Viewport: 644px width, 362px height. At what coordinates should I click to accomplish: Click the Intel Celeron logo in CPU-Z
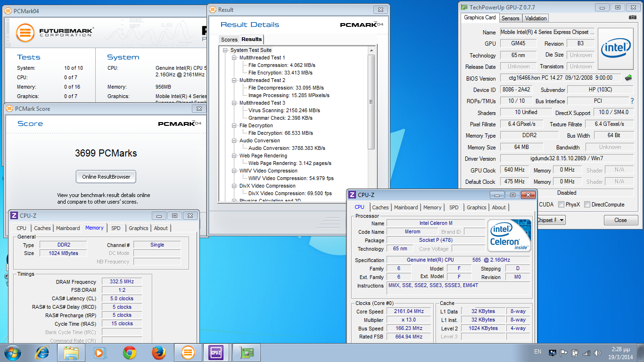(x=509, y=235)
